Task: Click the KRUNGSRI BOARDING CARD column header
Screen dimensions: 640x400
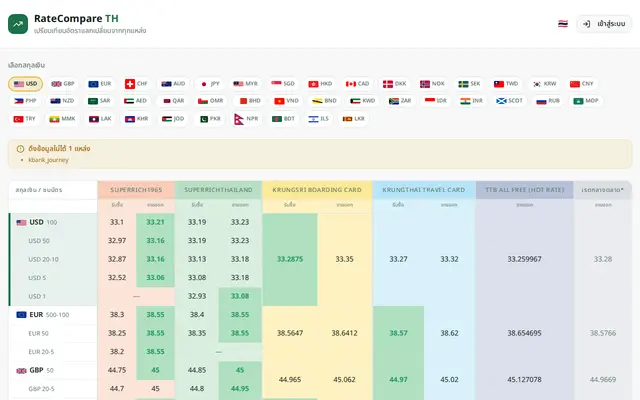Action: (317, 190)
